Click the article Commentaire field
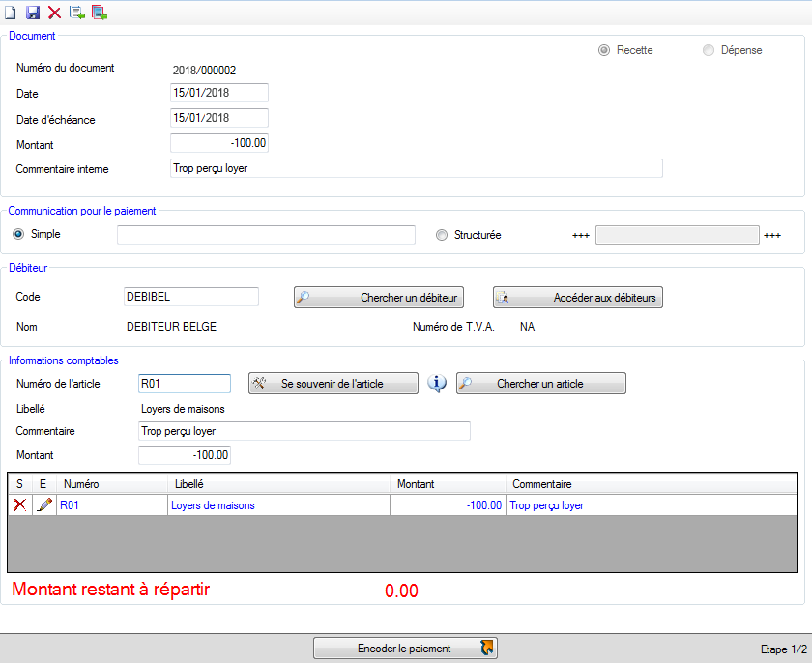The height and width of the screenshot is (663, 812). (x=304, y=431)
